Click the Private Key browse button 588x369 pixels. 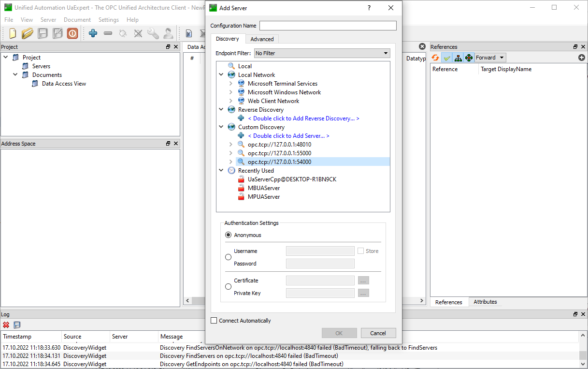[364, 293]
